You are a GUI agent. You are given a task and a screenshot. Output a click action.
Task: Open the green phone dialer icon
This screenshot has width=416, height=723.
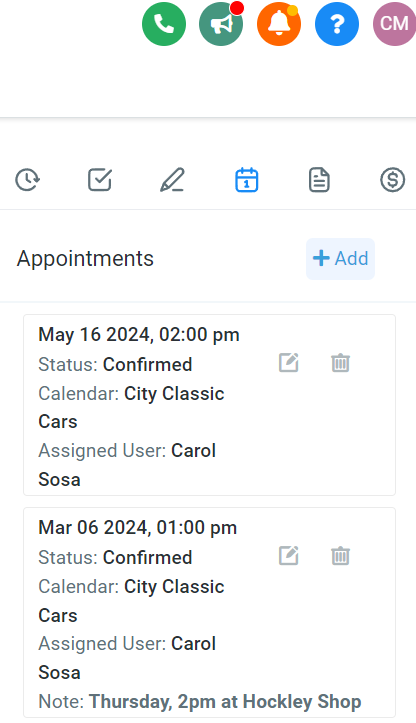[x=164, y=24]
